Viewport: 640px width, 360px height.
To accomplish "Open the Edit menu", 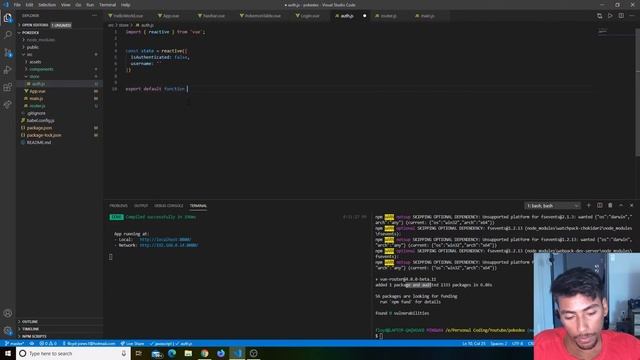I will point(29,5).
